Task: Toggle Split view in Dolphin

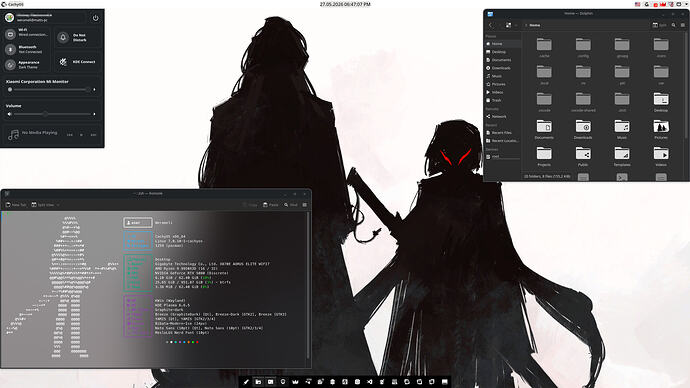Action: coord(659,25)
